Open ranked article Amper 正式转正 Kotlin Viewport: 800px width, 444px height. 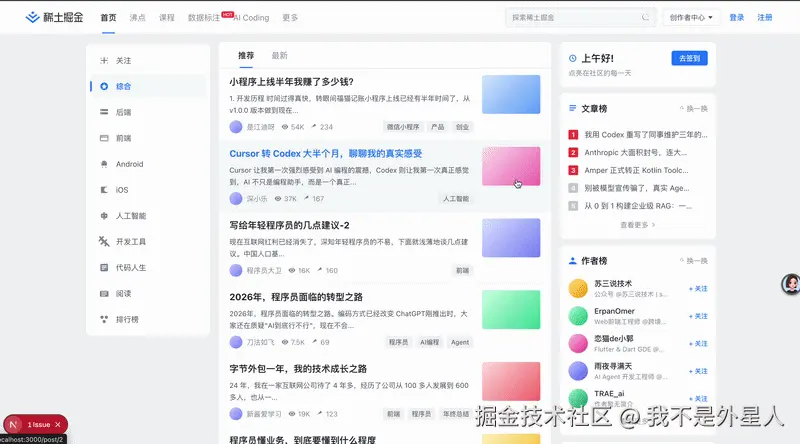click(636, 170)
